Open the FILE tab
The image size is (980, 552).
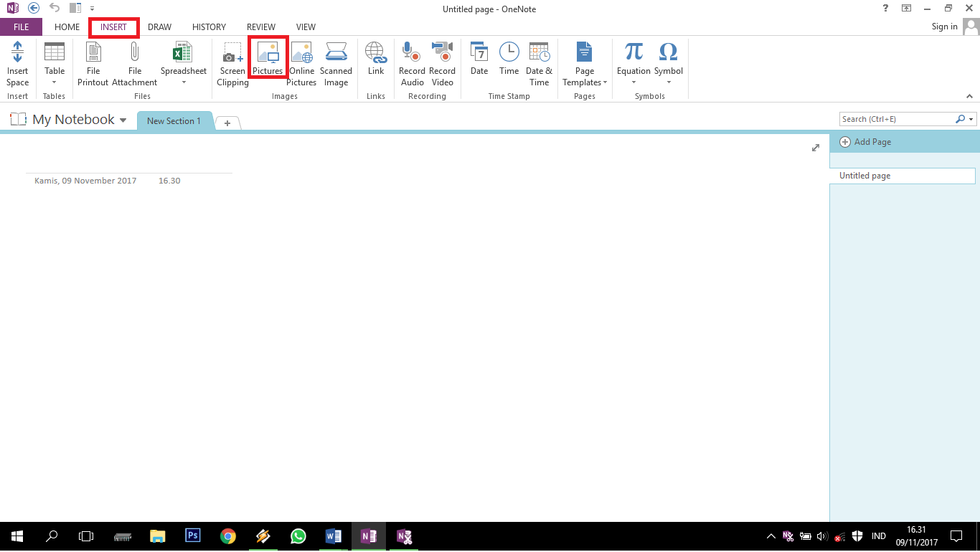21,27
